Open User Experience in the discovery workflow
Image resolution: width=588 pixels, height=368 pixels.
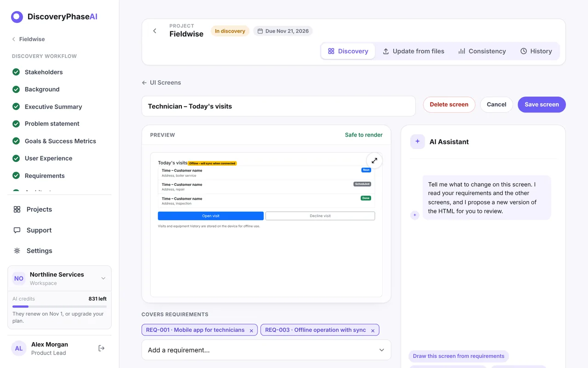(x=49, y=158)
